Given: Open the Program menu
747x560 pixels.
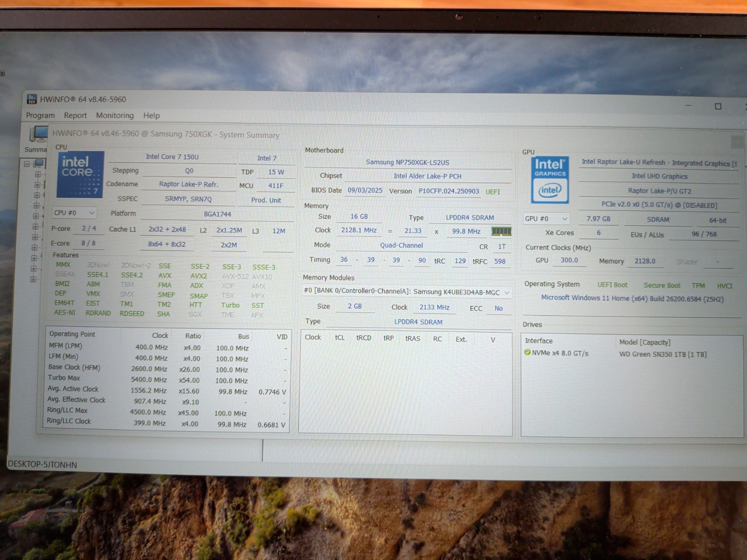Looking at the screenshot, I should [x=40, y=115].
